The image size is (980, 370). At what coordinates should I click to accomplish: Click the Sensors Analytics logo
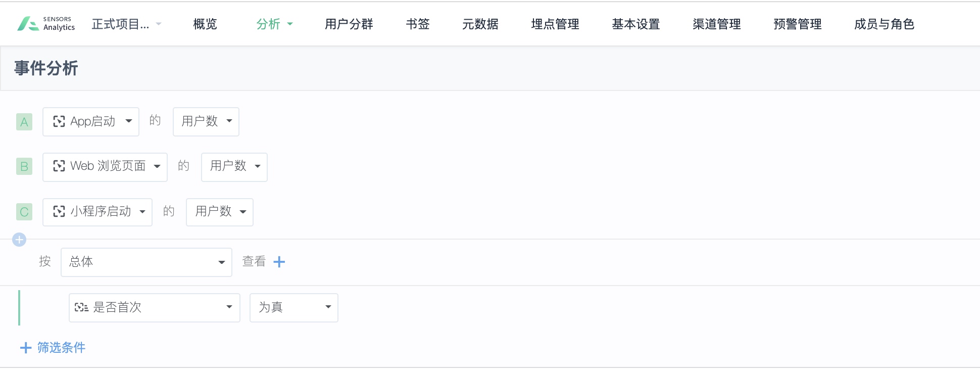[x=46, y=24]
